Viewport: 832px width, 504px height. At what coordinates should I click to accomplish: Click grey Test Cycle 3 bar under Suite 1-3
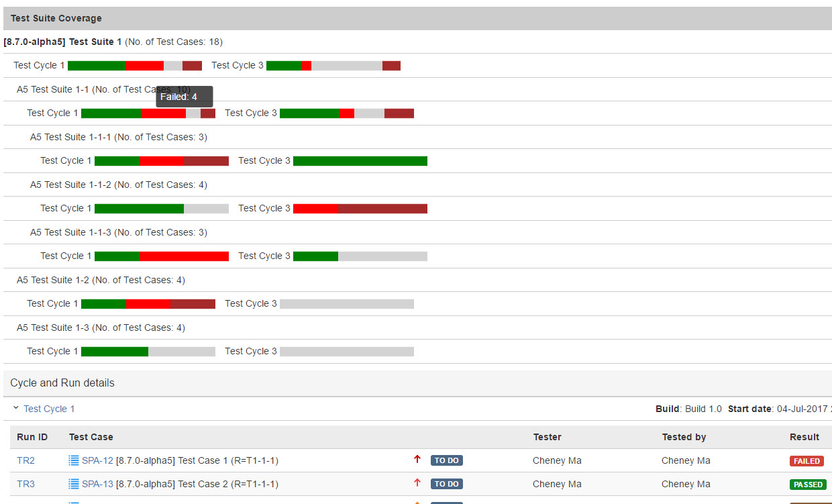coord(346,352)
